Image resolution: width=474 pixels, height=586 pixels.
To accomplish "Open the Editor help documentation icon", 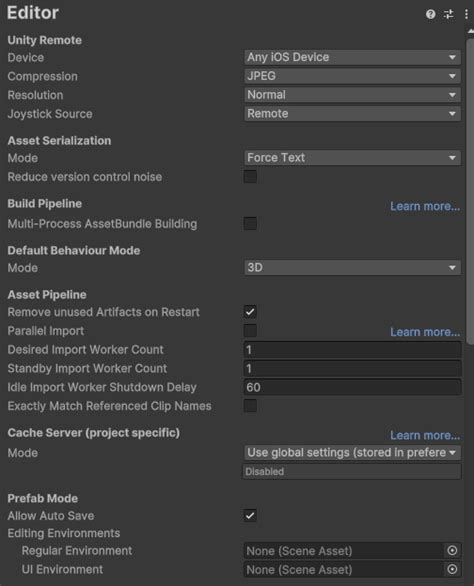I will point(430,14).
